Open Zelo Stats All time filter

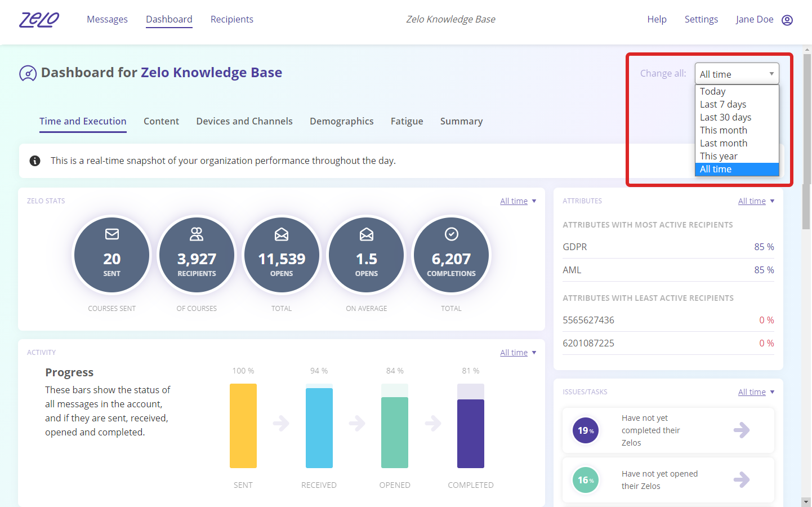coord(518,201)
